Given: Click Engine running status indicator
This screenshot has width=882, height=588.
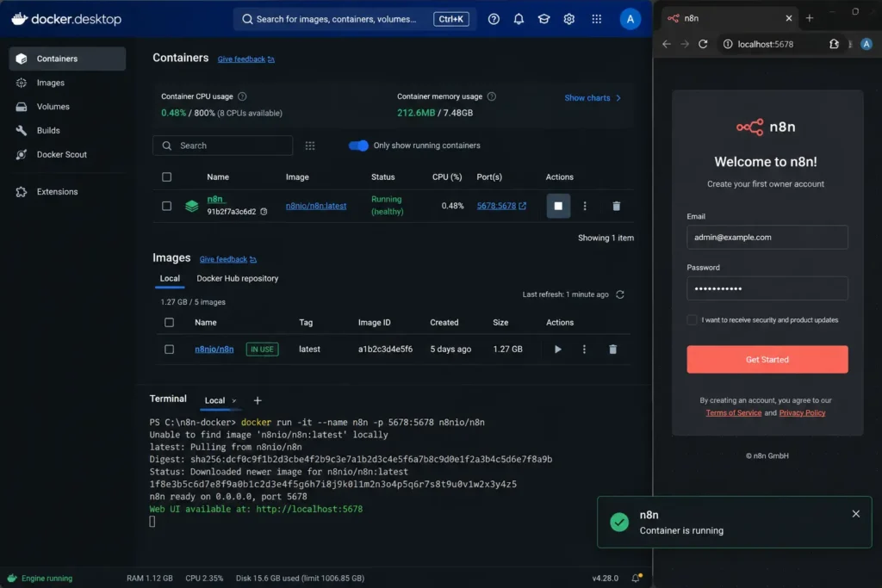Looking at the screenshot, I should coord(40,578).
